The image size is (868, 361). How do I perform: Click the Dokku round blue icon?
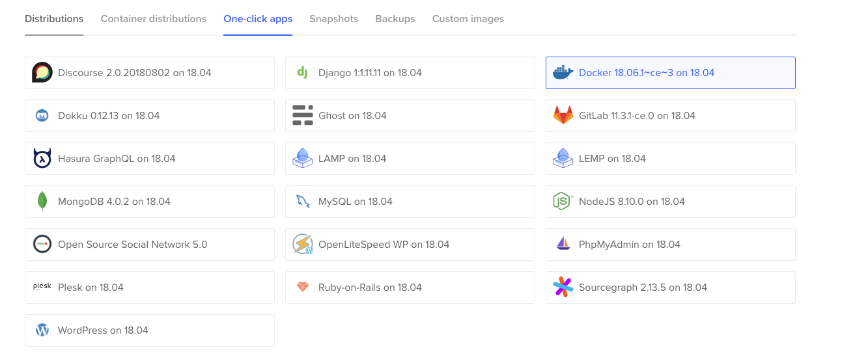(x=42, y=116)
